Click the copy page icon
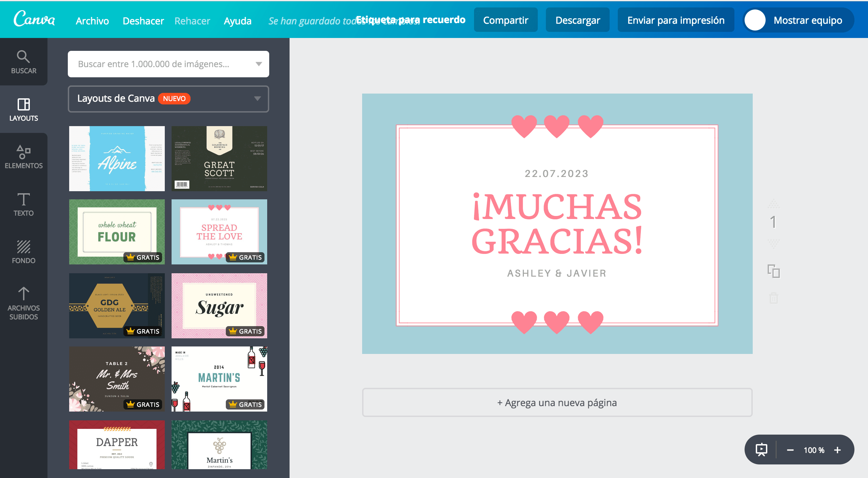Viewport: 868px width, 478px height. pos(773,271)
